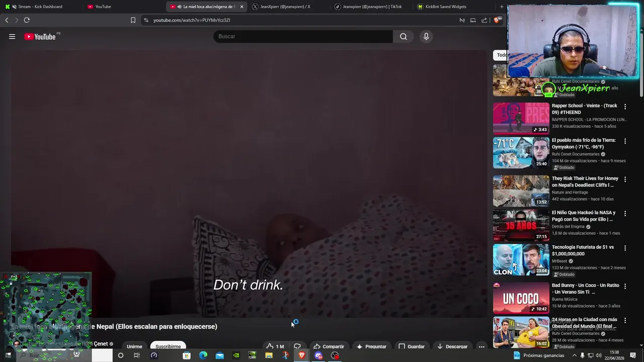Image resolution: width=644 pixels, height=362 pixels.
Task: Click the Brave browser taskbar icon
Action: 302,355
